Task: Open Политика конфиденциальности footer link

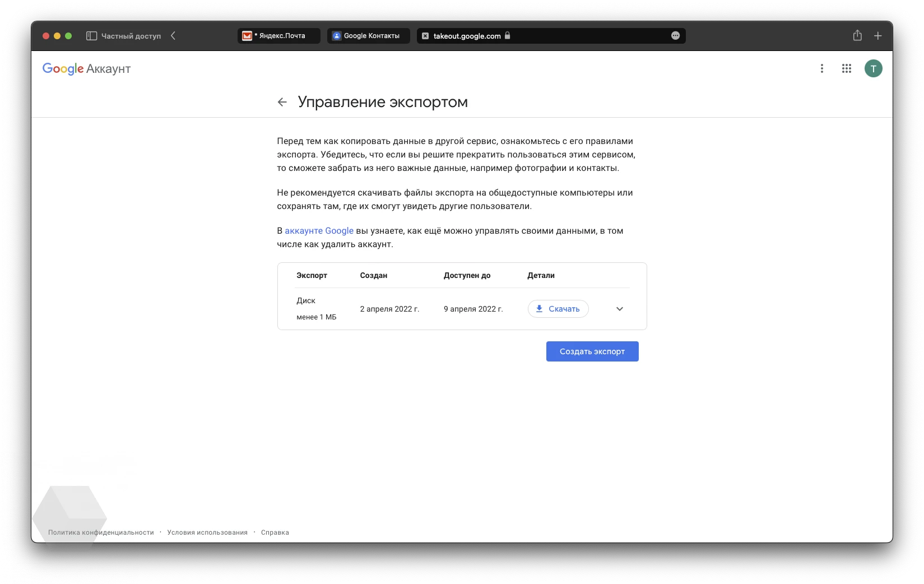Action: click(x=101, y=532)
